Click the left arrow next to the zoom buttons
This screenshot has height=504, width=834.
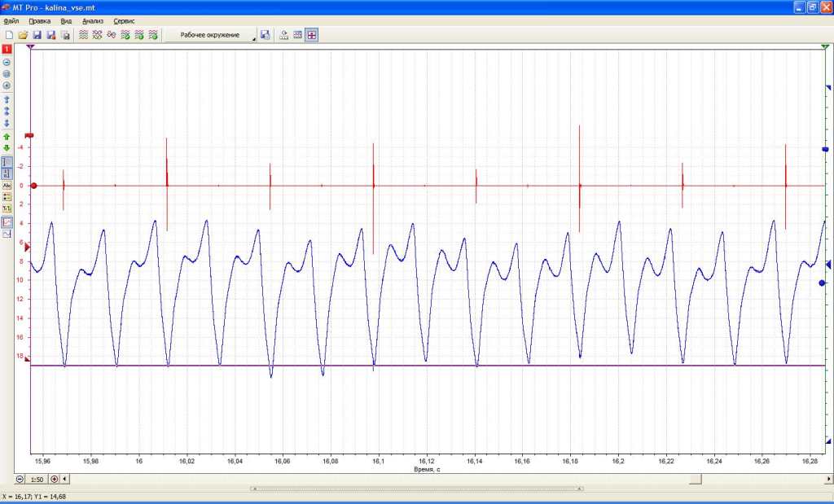tap(65, 479)
